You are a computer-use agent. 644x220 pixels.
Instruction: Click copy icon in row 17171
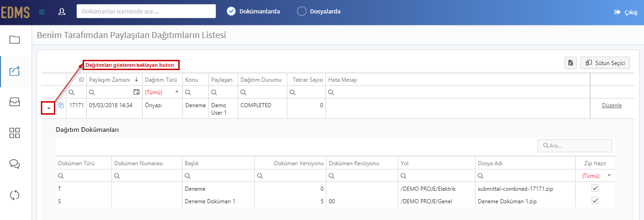coord(61,105)
